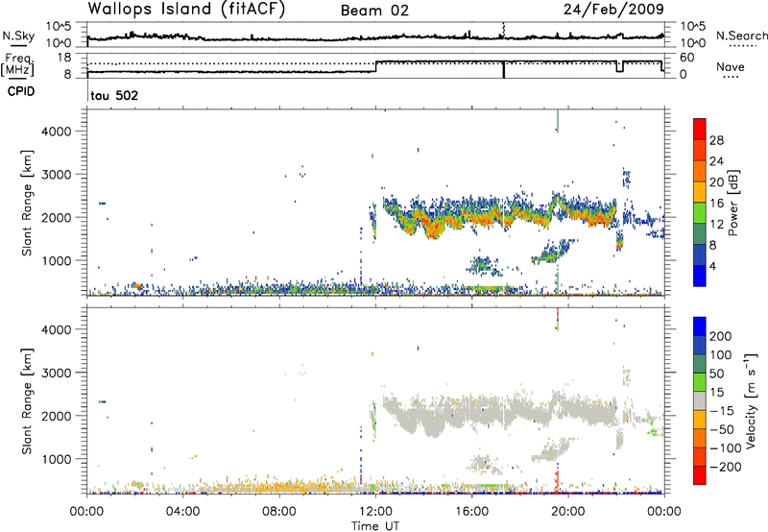The height and width of the screenshot is (532, 768).
Task: Click the 'N.Search' legend label
Action: tap(741, 36)
